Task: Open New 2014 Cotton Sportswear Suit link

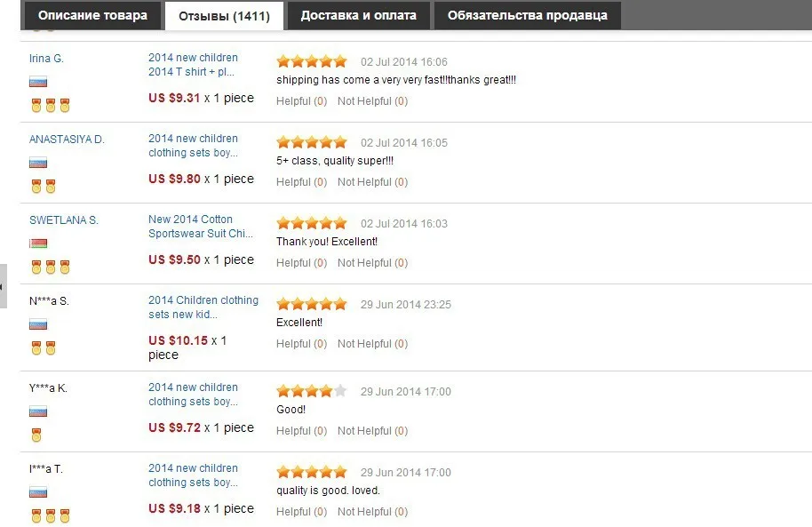Action: tap(201, 227)
